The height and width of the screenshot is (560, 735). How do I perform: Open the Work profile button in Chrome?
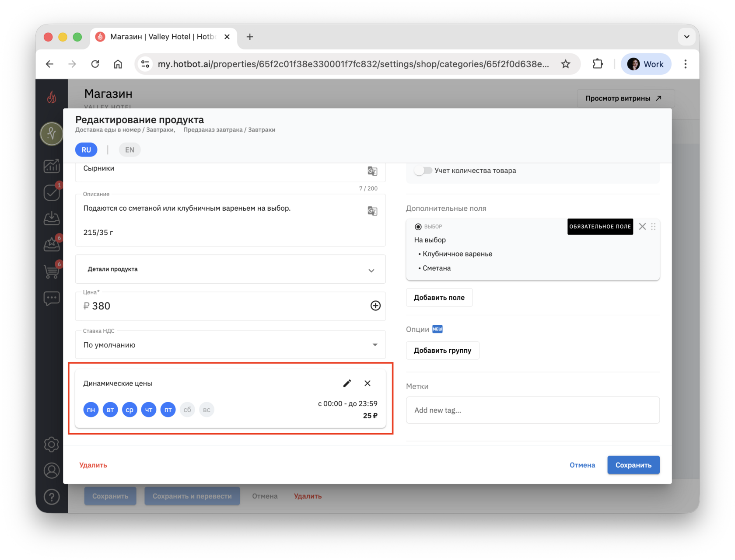tap(646, 64)
